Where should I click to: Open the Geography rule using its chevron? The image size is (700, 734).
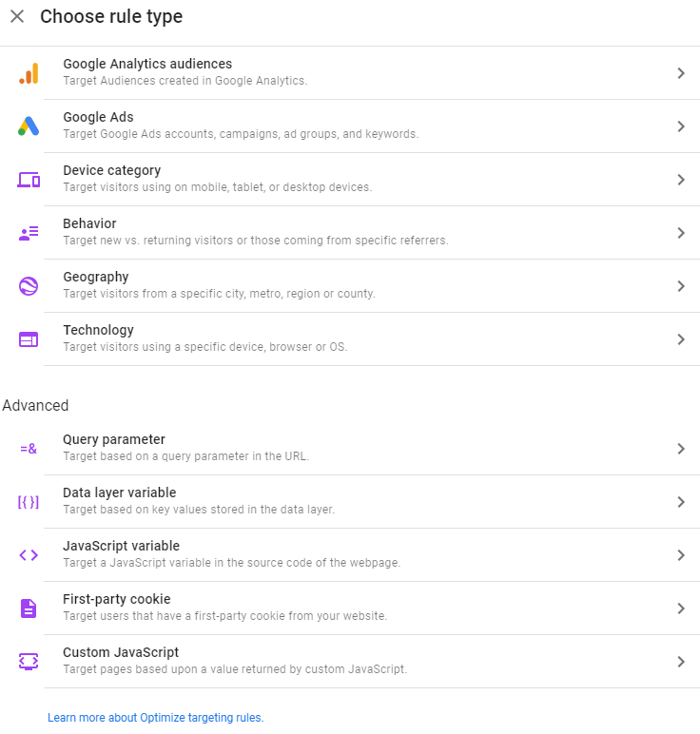[x=681, y=286]
